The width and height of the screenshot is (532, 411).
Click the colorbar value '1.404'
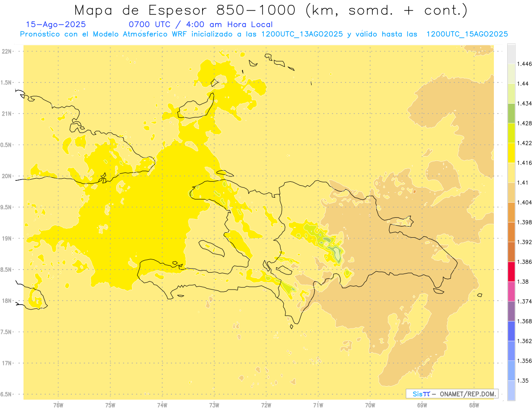[x=524, y=202]
